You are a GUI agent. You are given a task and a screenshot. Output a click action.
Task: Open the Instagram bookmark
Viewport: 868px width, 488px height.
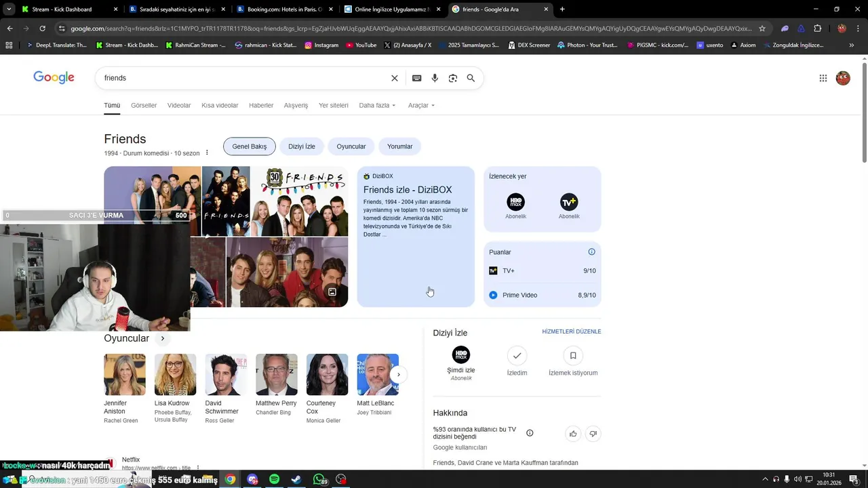tap(321, 45)
